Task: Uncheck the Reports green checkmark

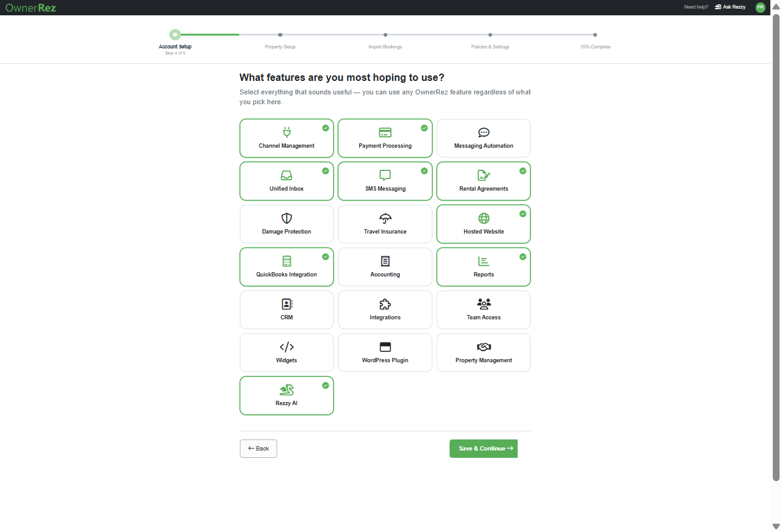Action: 523,257
